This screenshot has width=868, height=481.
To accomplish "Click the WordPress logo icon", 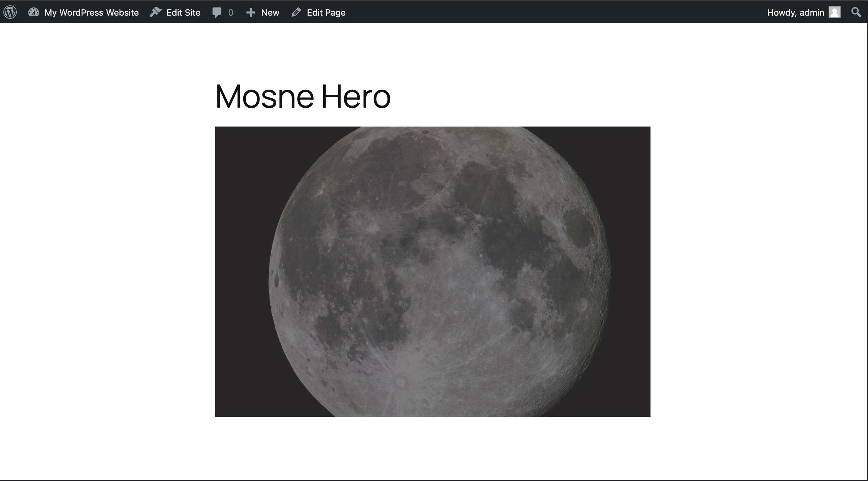I will click(x=10, y=12).
